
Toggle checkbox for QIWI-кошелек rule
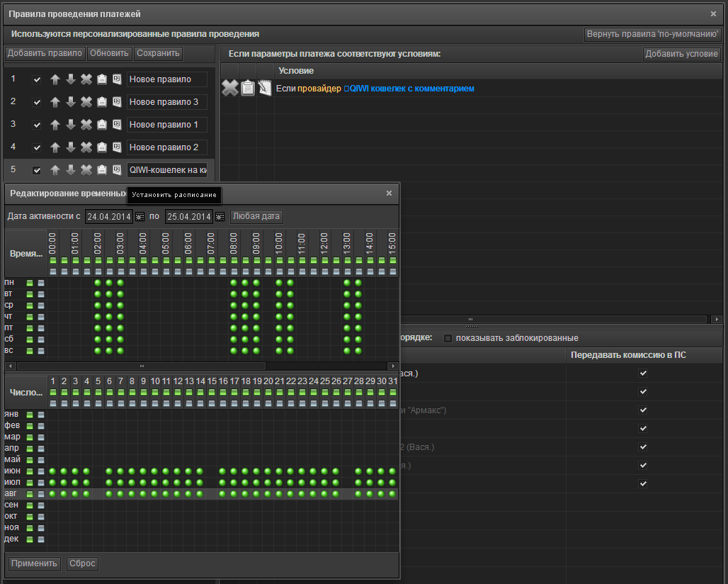point(37,171)
